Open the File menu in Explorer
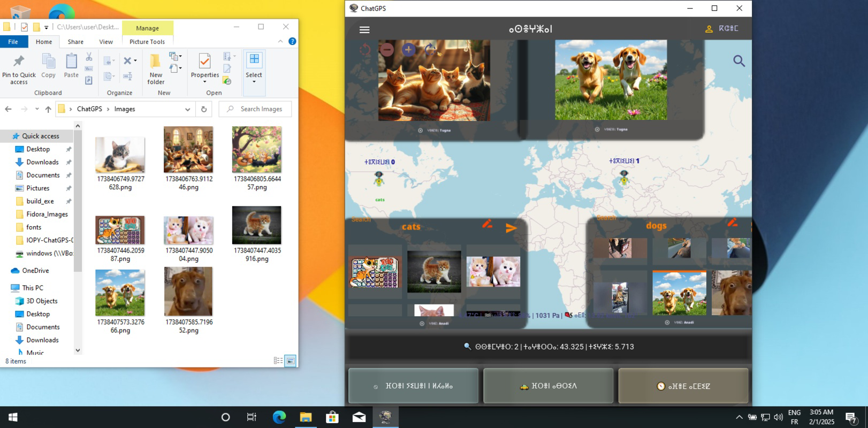The width and height of the screenshot is (868, 428). [x=13, y=42]
